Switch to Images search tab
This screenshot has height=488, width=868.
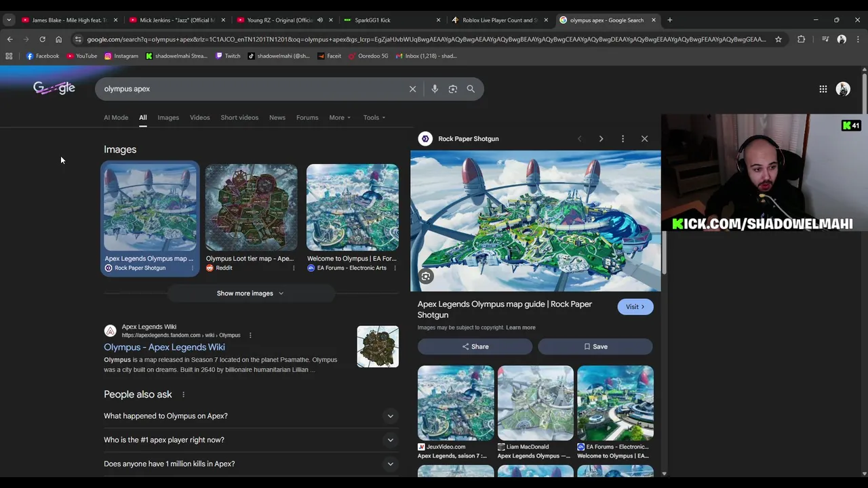[168, 117]
